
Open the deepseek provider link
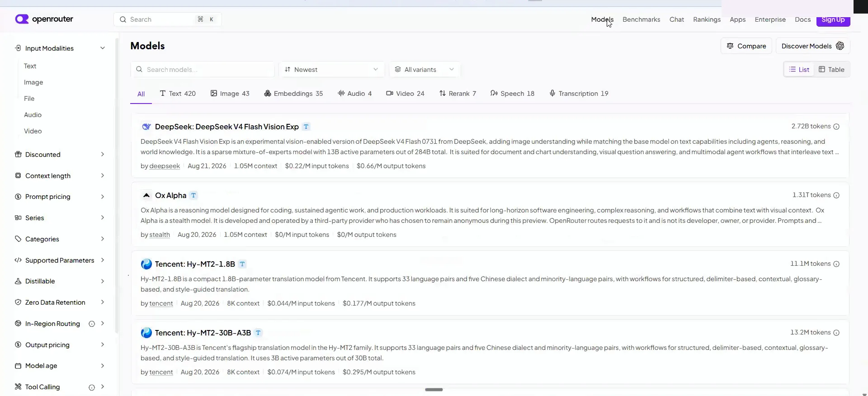pos(165,166)
